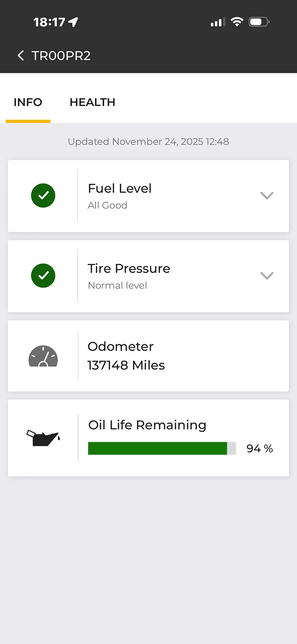Expand the Fuel Level card chevron
297x644 pixels.
coord(267,196)
